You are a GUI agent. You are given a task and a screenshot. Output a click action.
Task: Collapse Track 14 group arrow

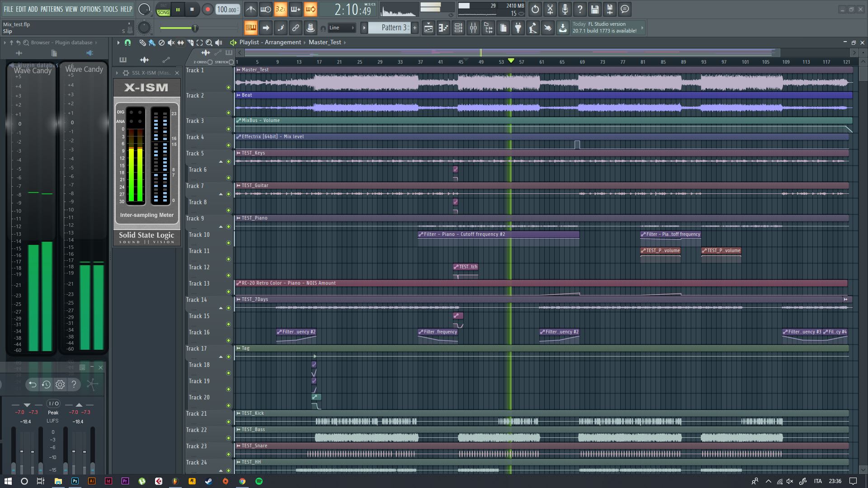pyautogui.click(x=221, y=308)
